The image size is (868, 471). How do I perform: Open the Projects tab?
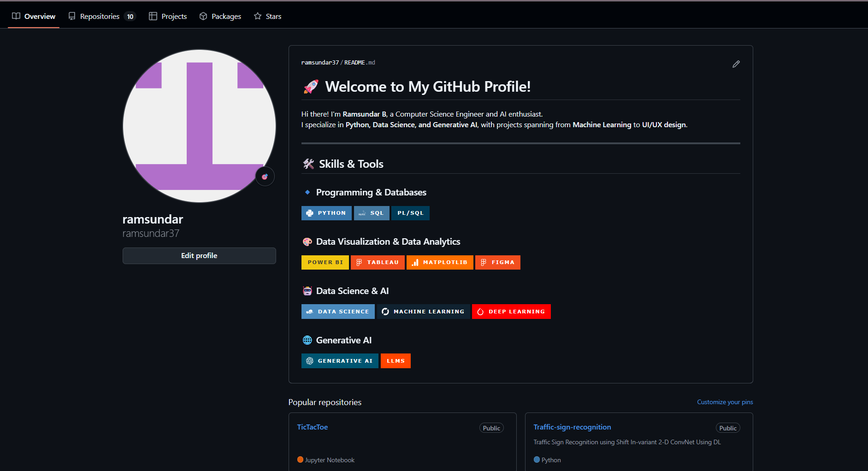(x=168, y=16)
